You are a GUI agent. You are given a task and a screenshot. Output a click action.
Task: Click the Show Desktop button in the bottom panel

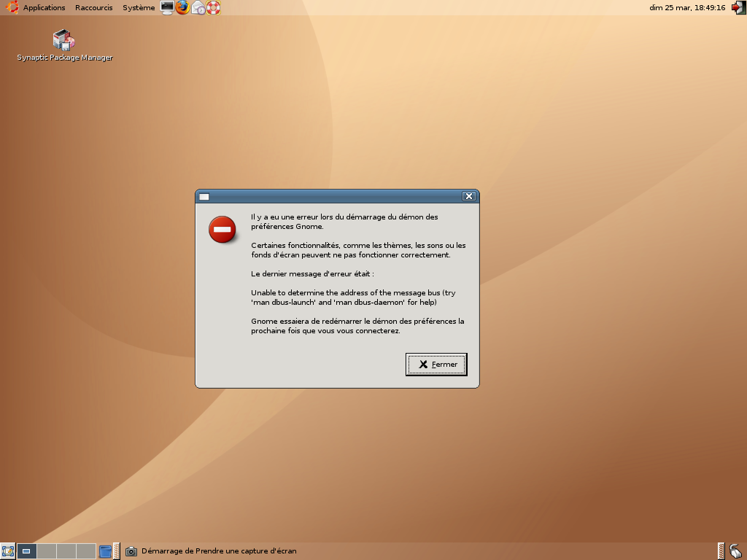[x=7, y=551]
